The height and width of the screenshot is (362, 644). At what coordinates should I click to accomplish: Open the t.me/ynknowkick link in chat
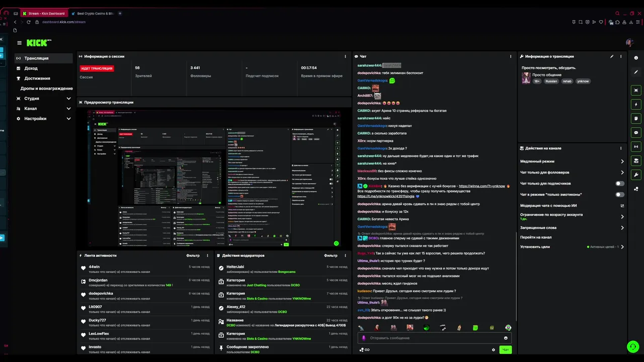pos(386,196)
